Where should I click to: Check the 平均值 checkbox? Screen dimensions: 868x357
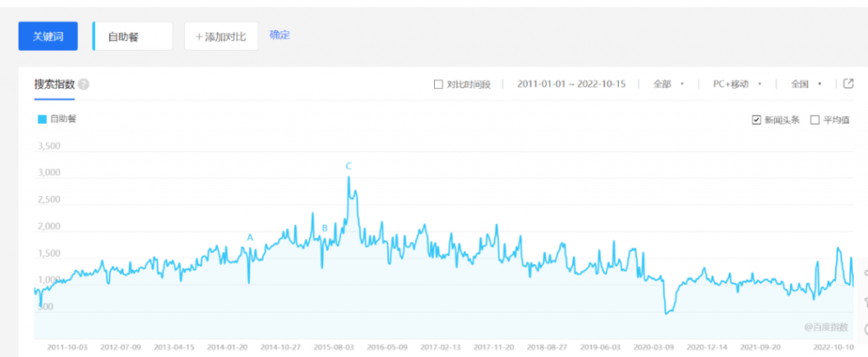click(x=815, y=120)
